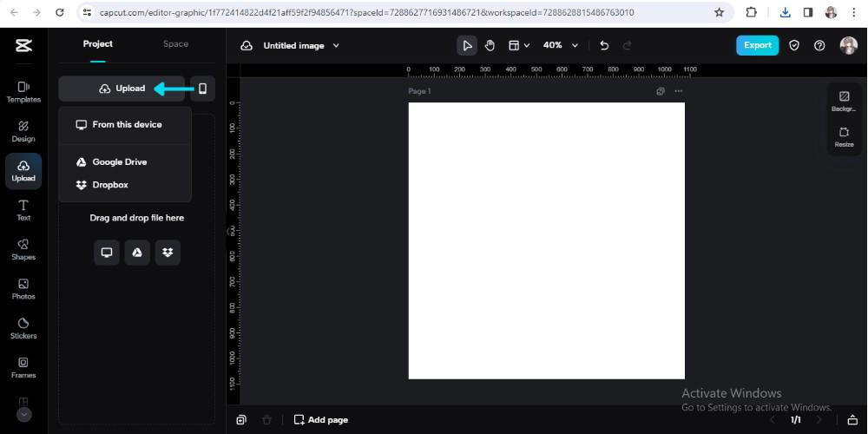Click the Chrome profile avatar

[x=831, y=12]
